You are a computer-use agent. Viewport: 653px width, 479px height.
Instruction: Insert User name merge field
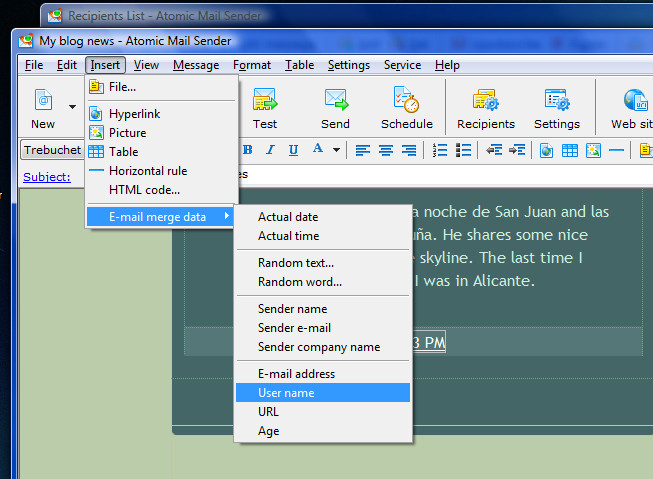tap(323, 393)
